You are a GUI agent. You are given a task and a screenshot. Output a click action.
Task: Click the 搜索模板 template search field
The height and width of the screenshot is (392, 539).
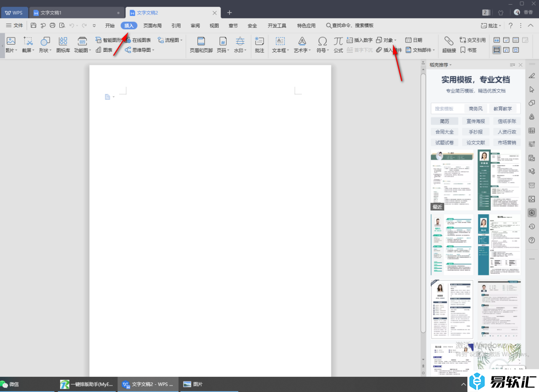(x=447, y=109)
